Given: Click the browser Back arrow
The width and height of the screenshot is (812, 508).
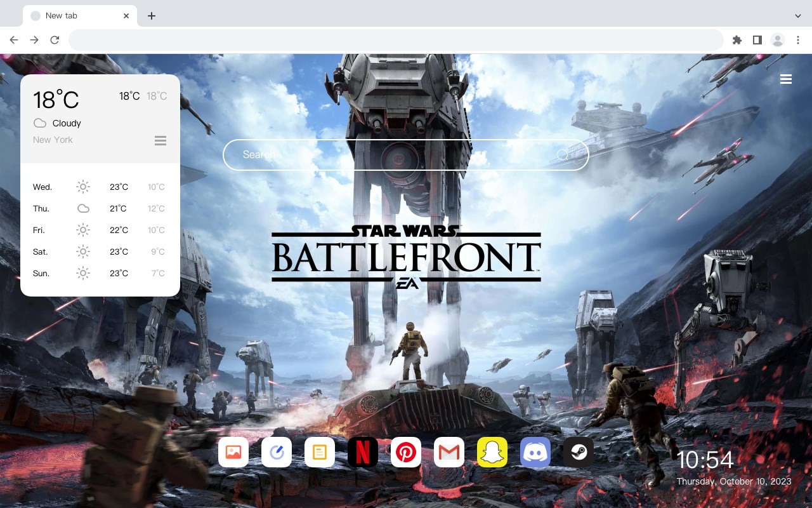Looking at the screenshot, I should coord(14,40).
